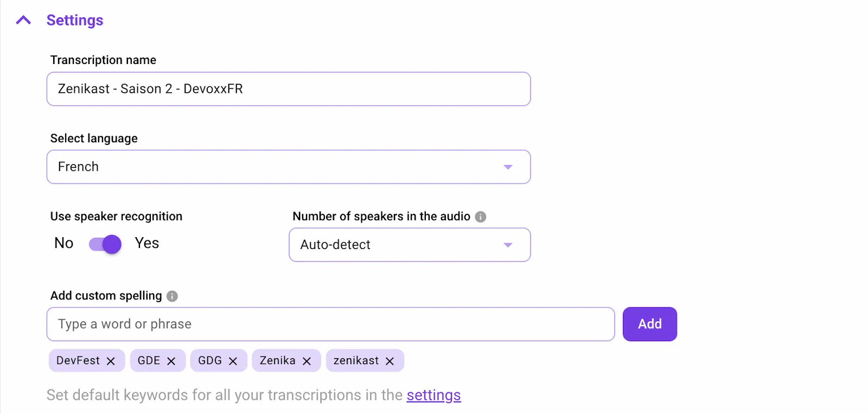Click the Yes label beside the toggle

click(146, 243)
